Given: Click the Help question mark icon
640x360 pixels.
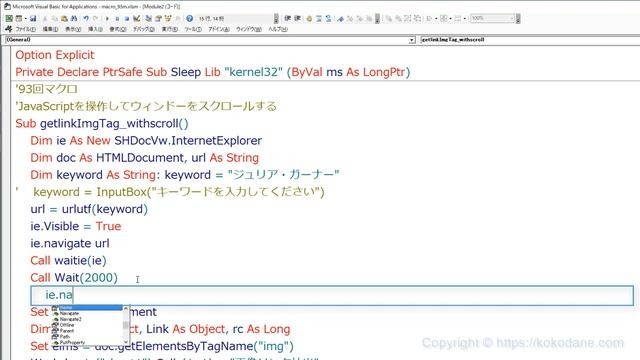Looking at the screenshot, I should (x=189, y=18).
